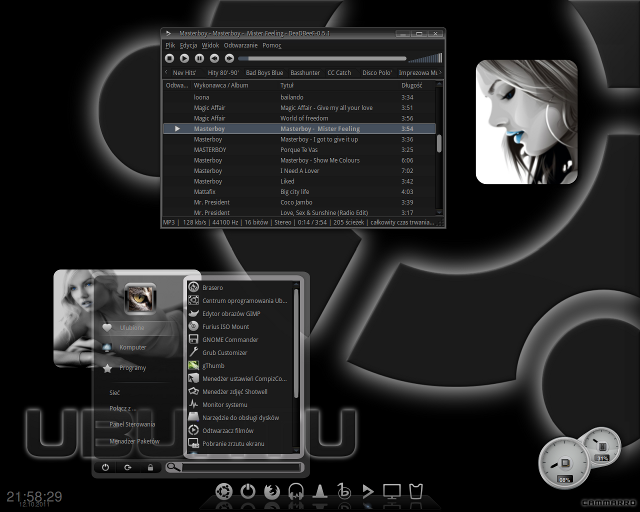Select Masterboy - Show Me Colours track
This screenshot has height=512, width=640.
[299, 160]
